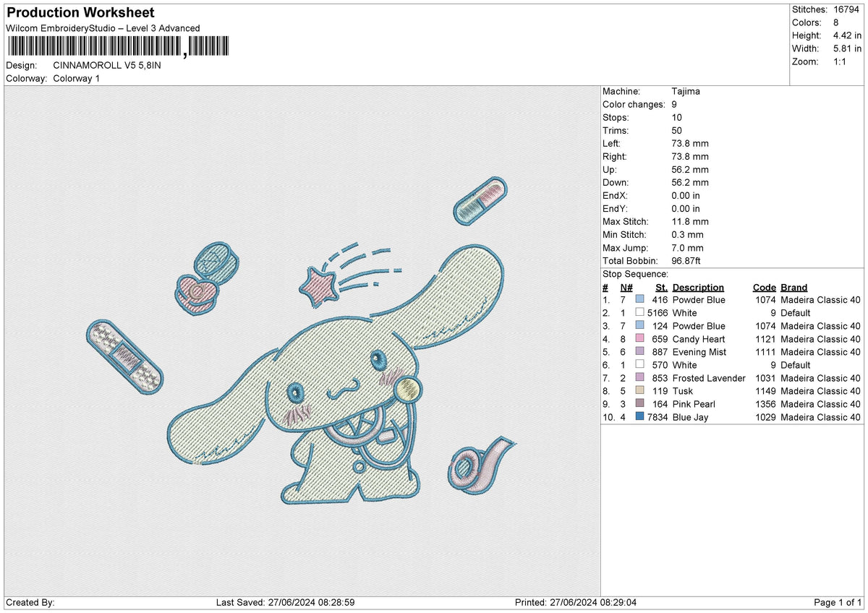Image resolution: width=868 pixels, height=613 pixels.
Task: Click the Frosted Lavender code 1031
Action: tap(765, 378)
